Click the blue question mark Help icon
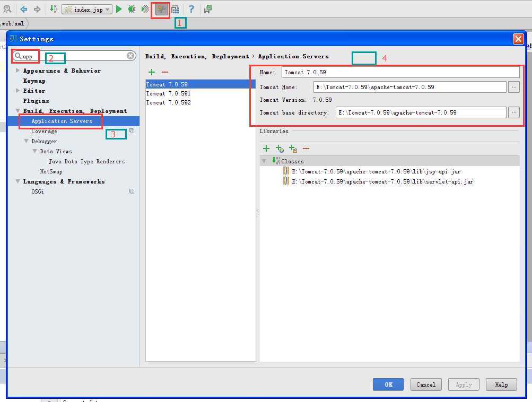Viewport: 532px width, 402px height. pos(191,9)
